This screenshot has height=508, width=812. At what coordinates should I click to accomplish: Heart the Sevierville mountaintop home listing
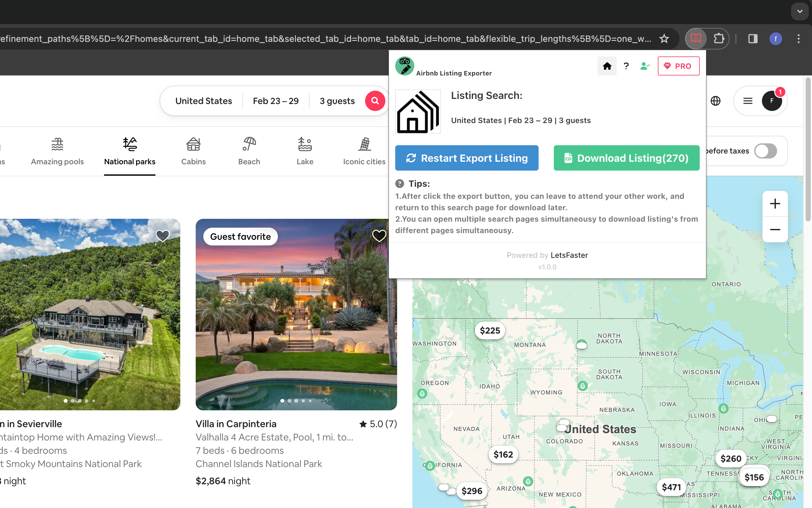[x=162, y=236]
